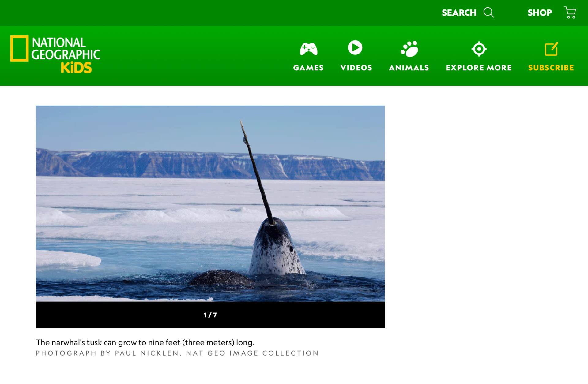Open the EXPLORE MORE menu label
The height and width of the screenshot is (384, 588).
click(479, 68)
